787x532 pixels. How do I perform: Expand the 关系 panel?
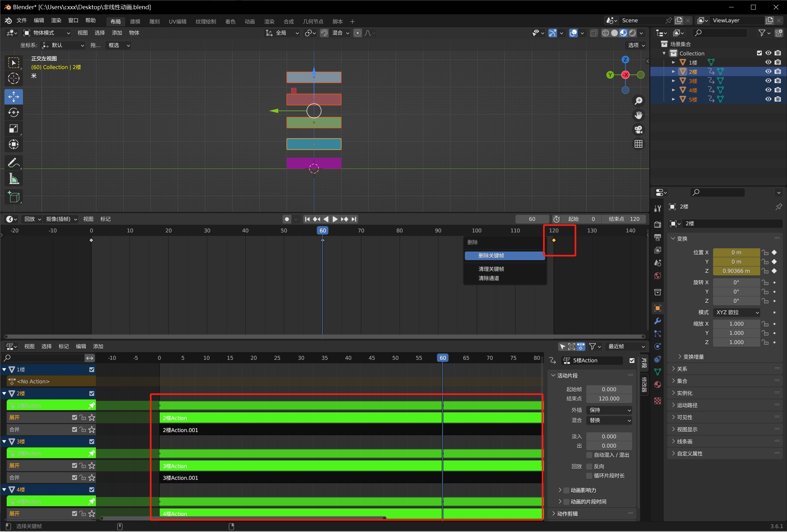click(682, 369)
